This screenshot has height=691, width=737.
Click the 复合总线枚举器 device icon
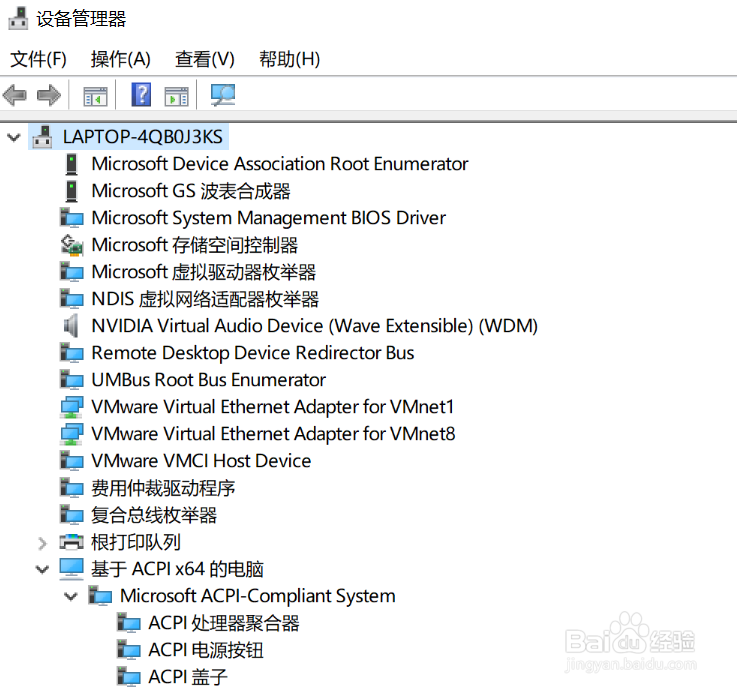coord(72,515)
